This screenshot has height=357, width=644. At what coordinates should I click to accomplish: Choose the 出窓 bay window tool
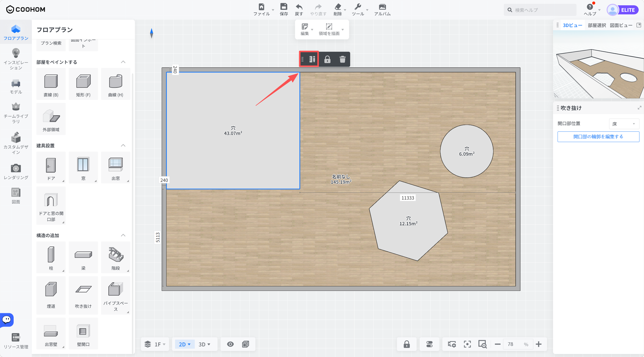116,168
